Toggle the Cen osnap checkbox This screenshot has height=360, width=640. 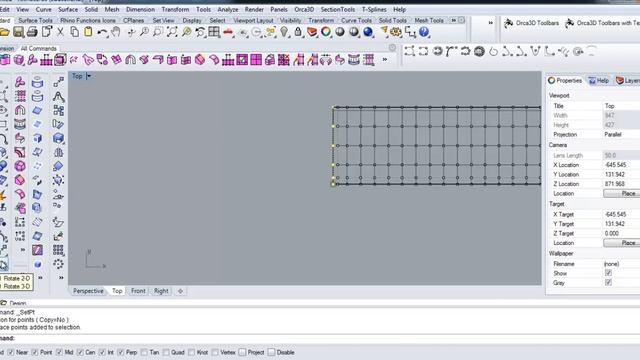coord(80,352)
